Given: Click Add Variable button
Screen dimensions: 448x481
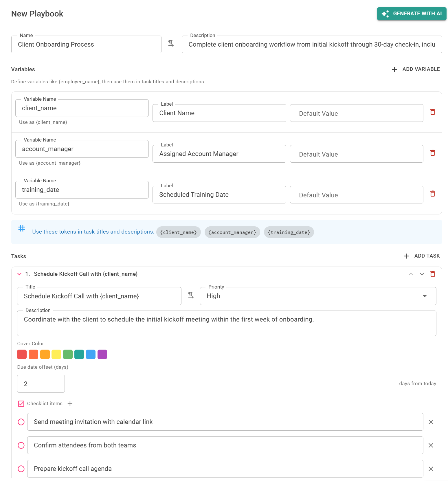Looking at the screenshot, I should click(416, 69).
